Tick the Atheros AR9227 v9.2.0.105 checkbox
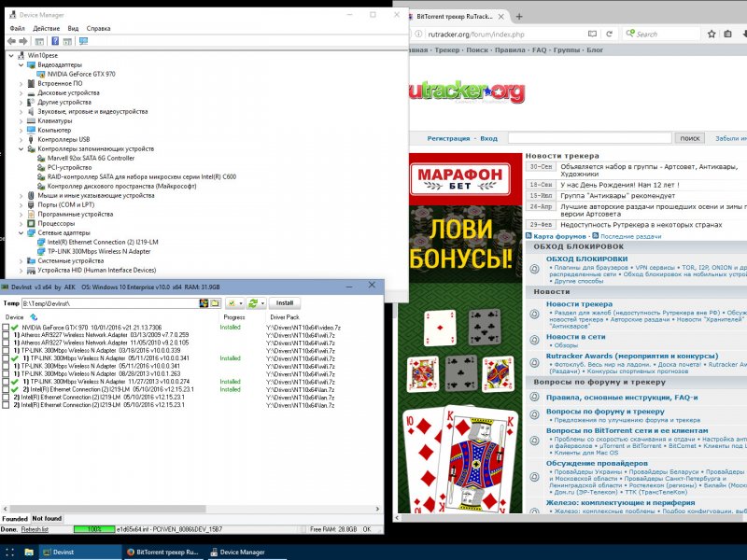 pyautogui.click(x=6, y=343)
